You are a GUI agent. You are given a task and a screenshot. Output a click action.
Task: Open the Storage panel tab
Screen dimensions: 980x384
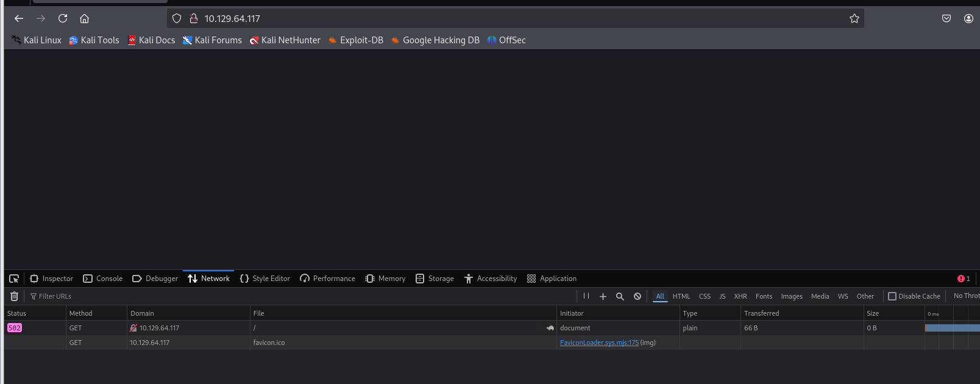pos(435,279)
